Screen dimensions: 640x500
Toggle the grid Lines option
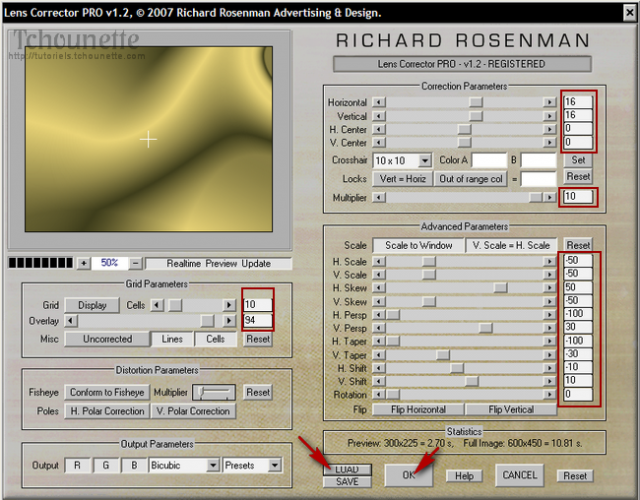coord(173,339)
